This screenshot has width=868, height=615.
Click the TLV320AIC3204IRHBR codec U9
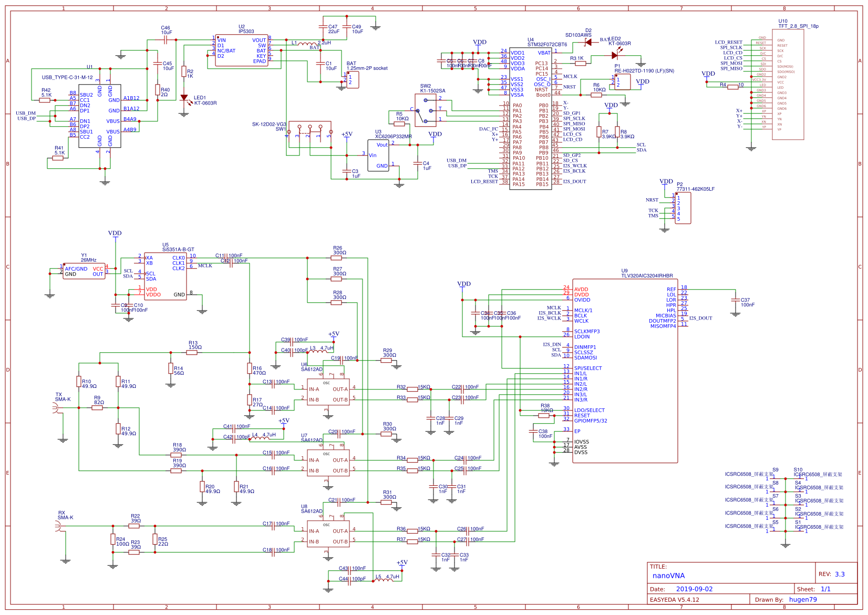pyautogui.click(x=625, y=371)
